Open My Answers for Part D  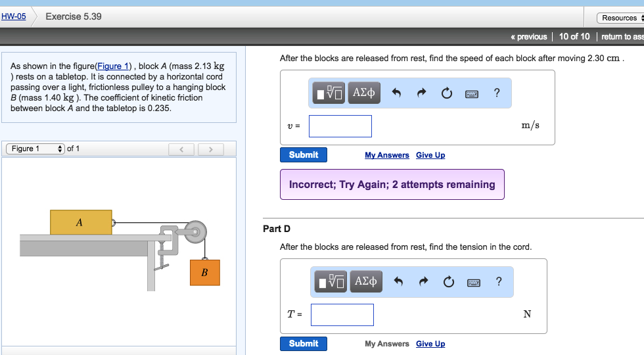387,343
